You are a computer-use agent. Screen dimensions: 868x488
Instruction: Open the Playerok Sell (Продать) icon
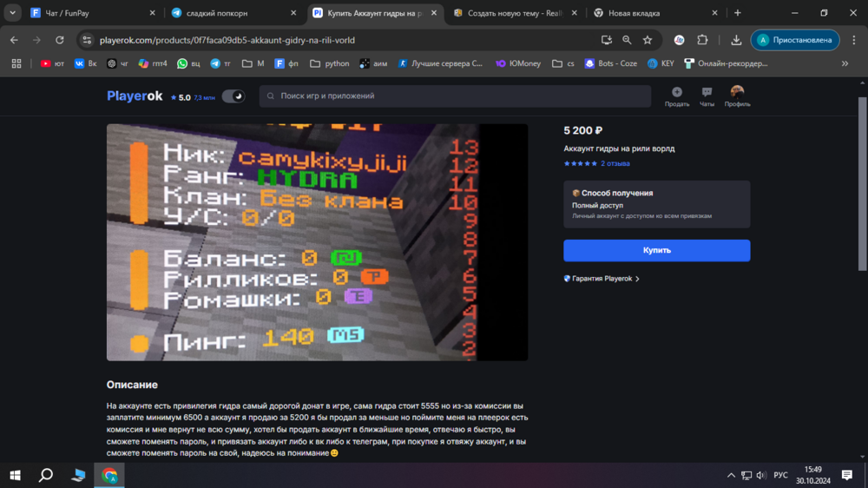click(x=676, y=96)
